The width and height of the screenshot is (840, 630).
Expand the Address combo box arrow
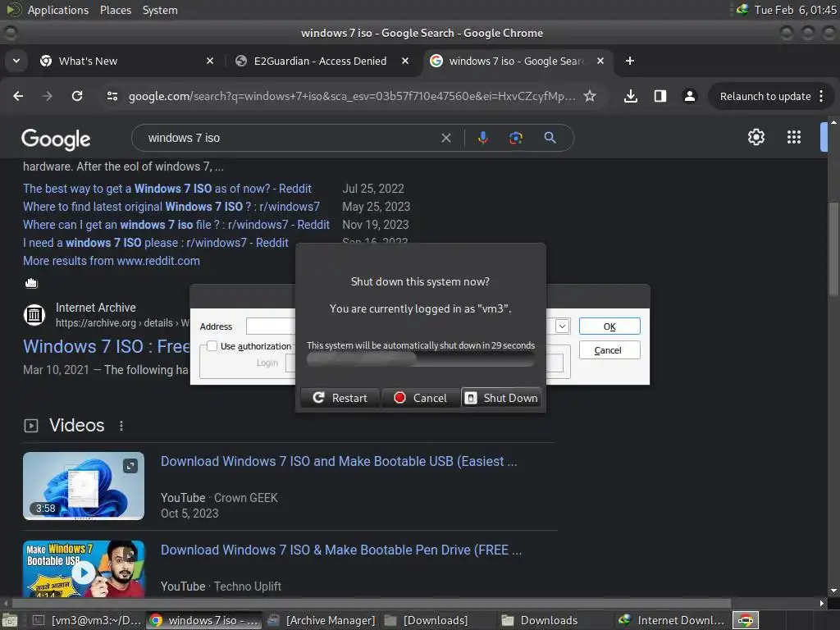[562, 326]
